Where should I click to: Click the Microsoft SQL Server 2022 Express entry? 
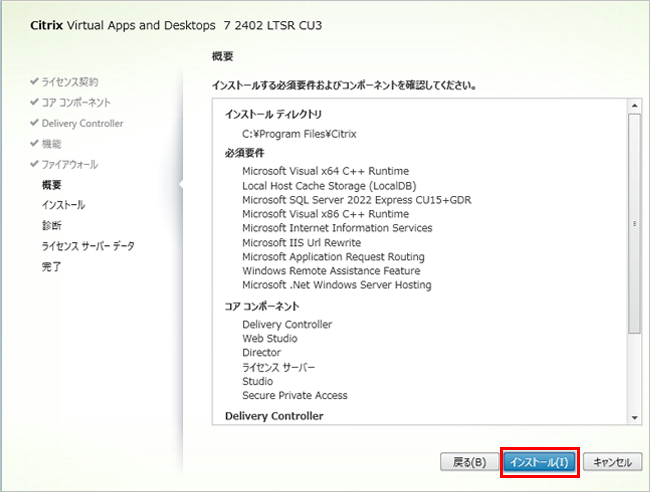[x=356, y=200]
